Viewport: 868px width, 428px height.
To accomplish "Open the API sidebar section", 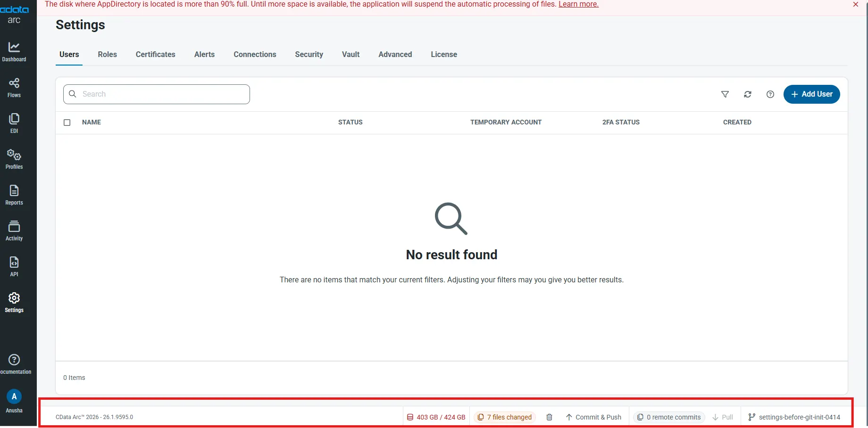I will tap(14, 267).
